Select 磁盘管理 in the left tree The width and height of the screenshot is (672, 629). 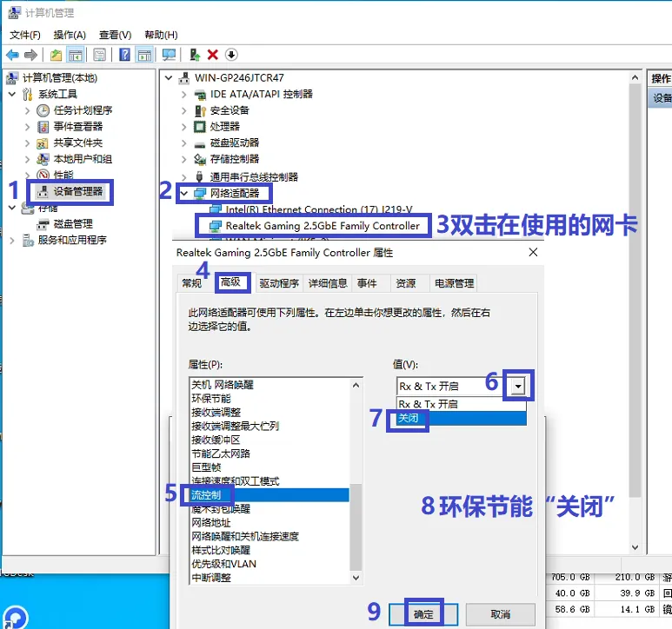(x=73, y=224)
